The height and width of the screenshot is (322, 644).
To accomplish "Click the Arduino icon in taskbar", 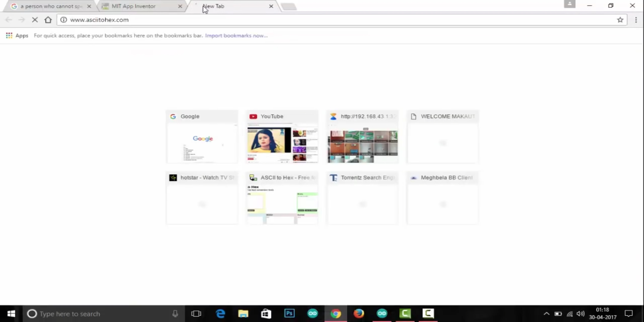I will [312, 314].
